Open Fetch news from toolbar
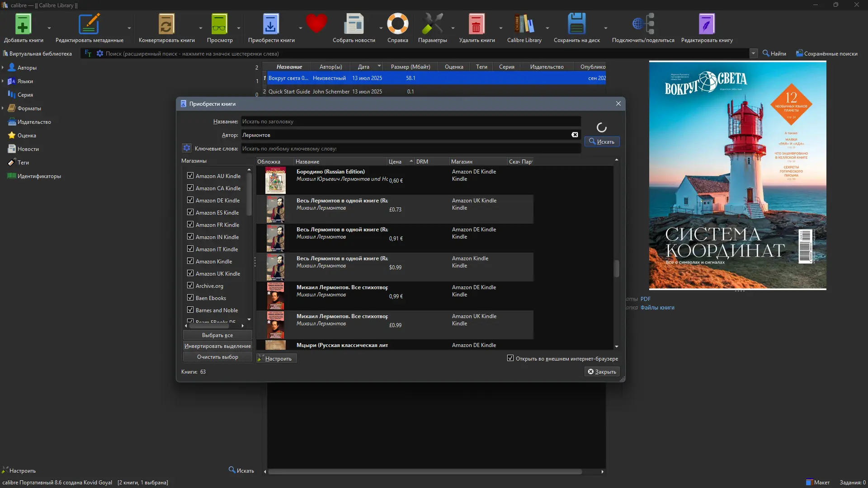 (354, 25)
